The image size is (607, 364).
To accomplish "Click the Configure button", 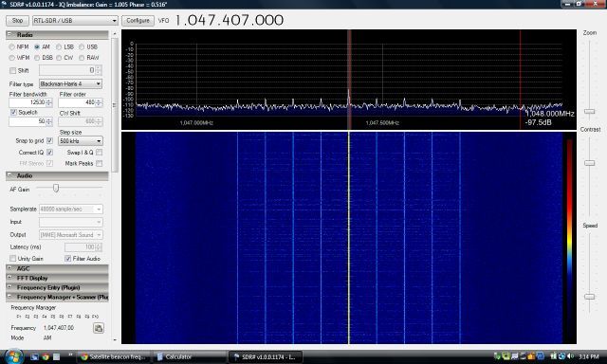I will 138,21.
